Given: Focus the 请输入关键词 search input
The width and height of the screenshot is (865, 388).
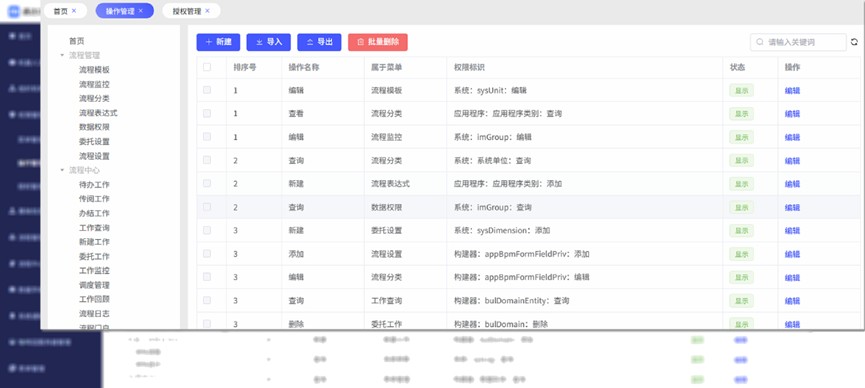Looking at the screenshot, I should pyautogui.click(x=798, y=42).
